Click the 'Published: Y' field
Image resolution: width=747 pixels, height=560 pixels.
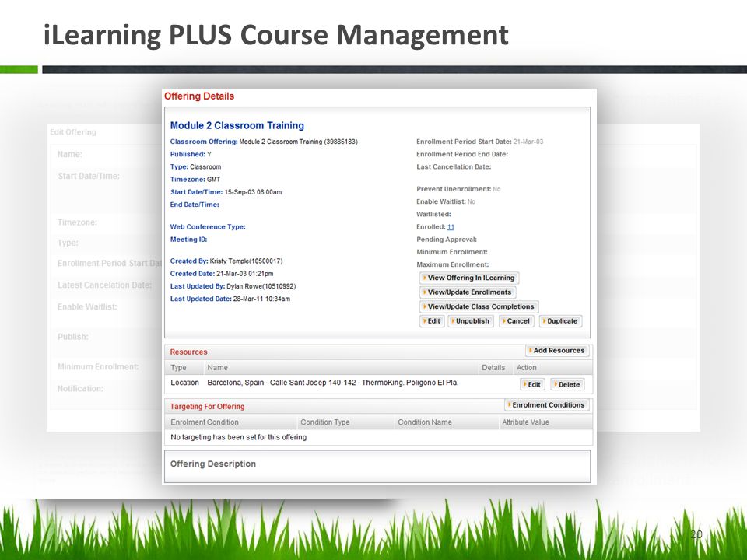pos(191,154)
